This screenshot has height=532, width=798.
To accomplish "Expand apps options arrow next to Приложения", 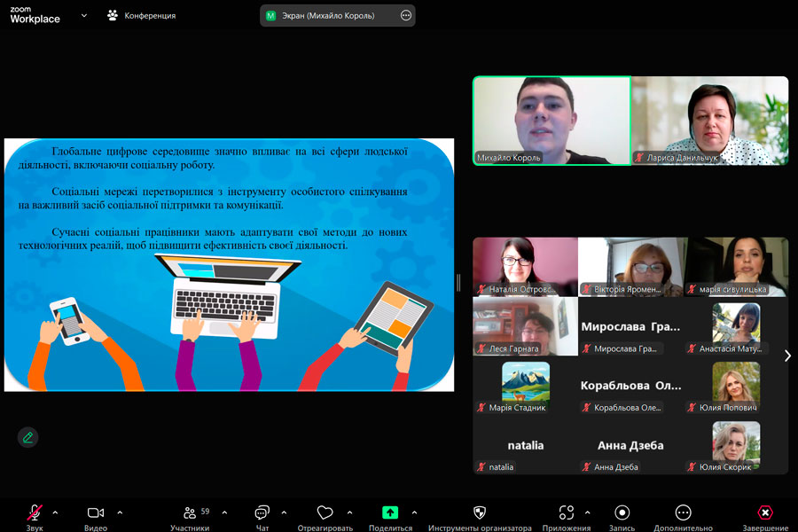I will [x=587, y=512].
